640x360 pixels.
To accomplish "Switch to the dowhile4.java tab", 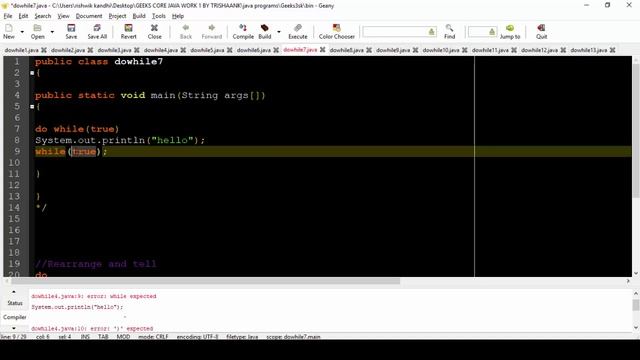I will click(161, 50).
